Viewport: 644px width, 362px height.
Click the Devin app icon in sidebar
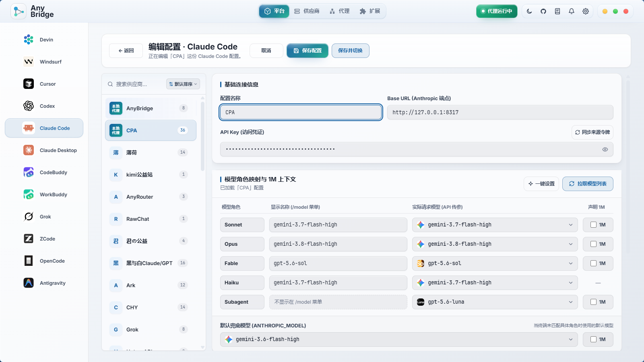[x=29, y=39]
